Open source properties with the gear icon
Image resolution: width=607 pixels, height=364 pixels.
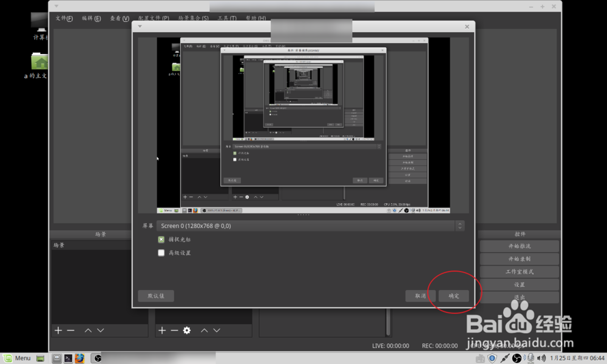(186, 330)
